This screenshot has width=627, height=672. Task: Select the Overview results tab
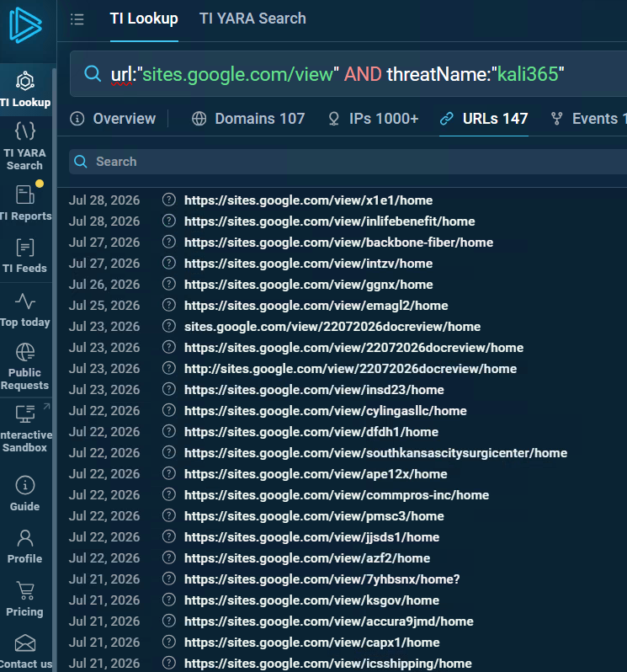click(x=113, y=119)
